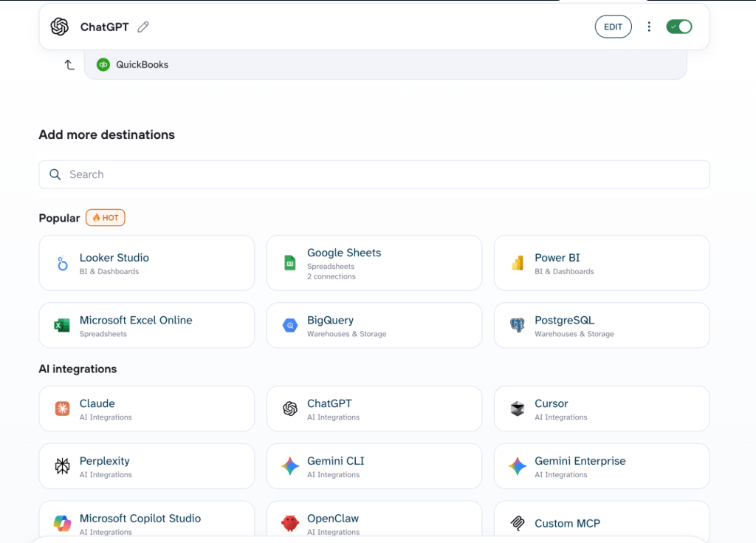Click the PostgreSQL elephant icon
Image resolution: width=756 pixels, height=543 pixels.
coord(518,325)
